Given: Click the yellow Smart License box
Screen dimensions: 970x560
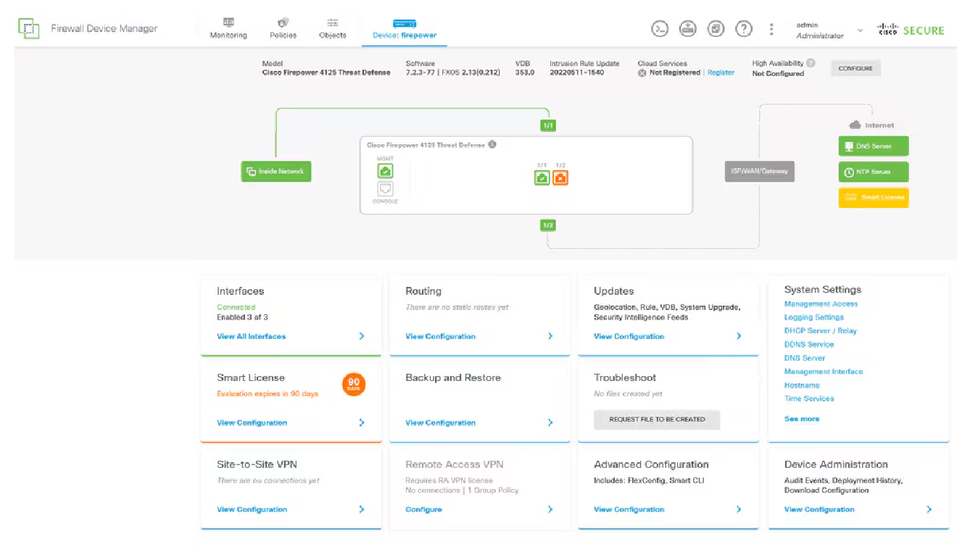Looking at the screenshot, I should pyautogui.click(x=873, y=198).
